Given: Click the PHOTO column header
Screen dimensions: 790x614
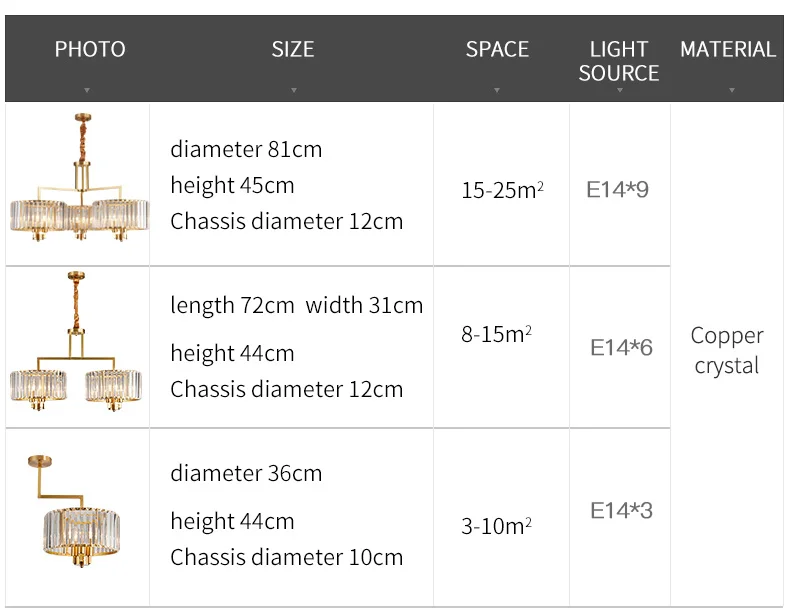Looking at the screenshot, I should tap(90, 49).
